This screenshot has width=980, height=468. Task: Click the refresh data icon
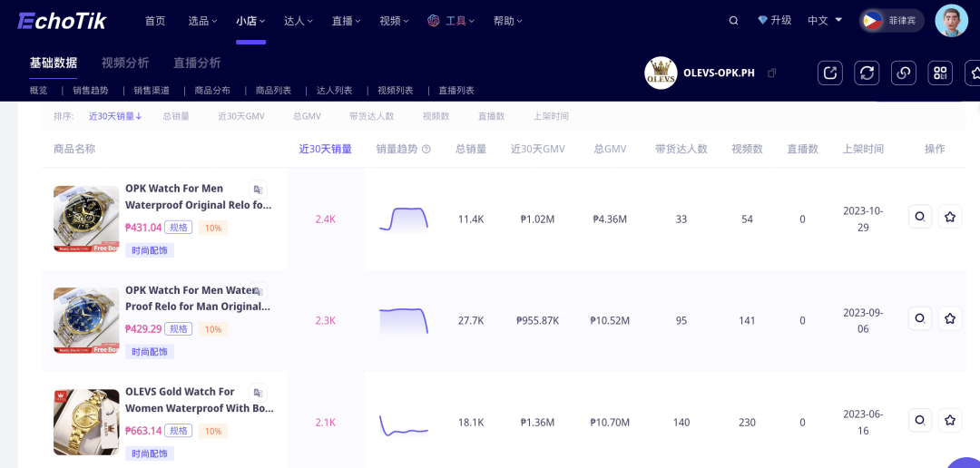coord(867,73)
